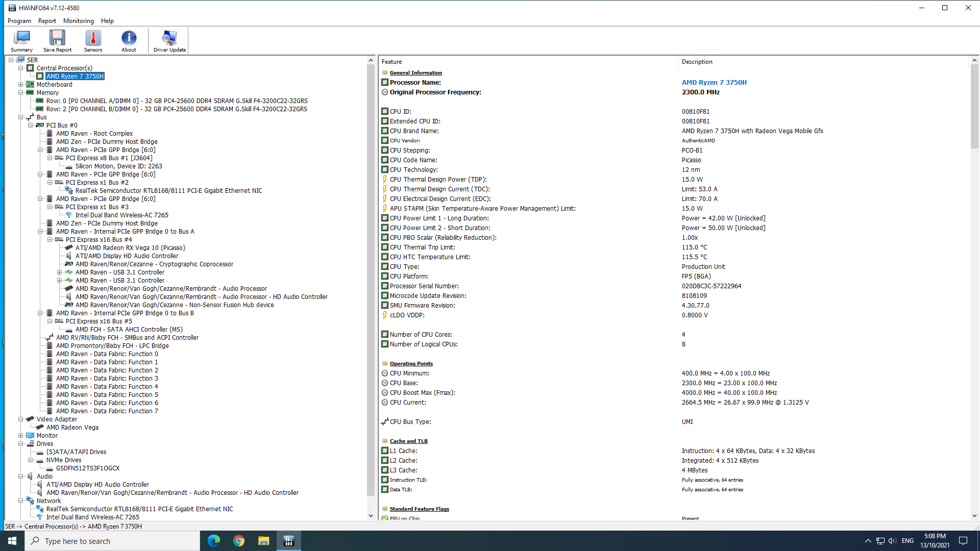The image size is (980, 551).
Task: Click the RealTek Ethernet NIC icon under Bus #2
Action: pos(69,191)
